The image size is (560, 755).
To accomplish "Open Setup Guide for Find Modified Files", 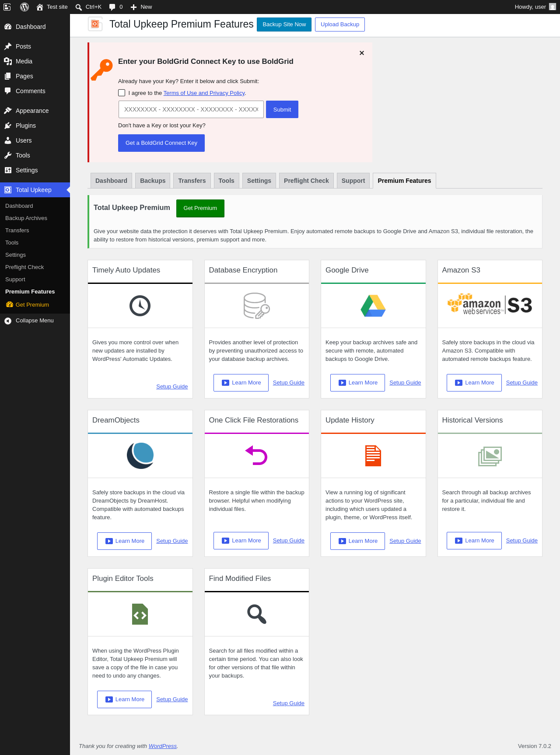I will 289,703.
